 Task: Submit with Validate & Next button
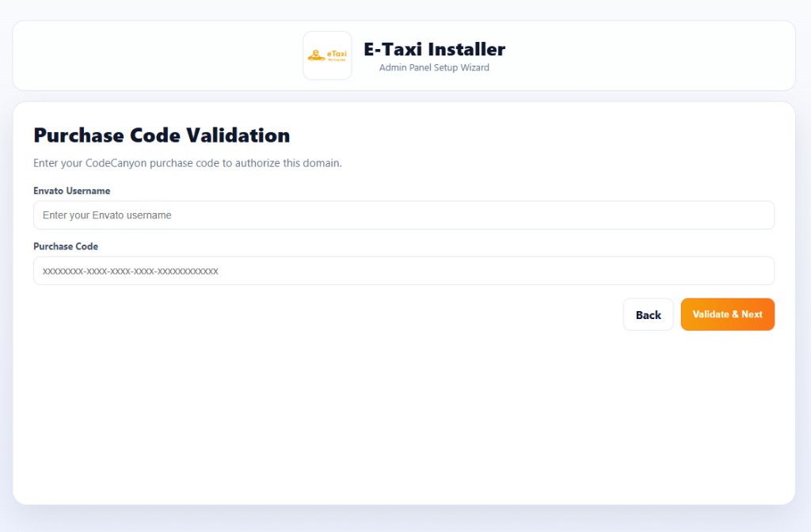(x=727, y=314)
